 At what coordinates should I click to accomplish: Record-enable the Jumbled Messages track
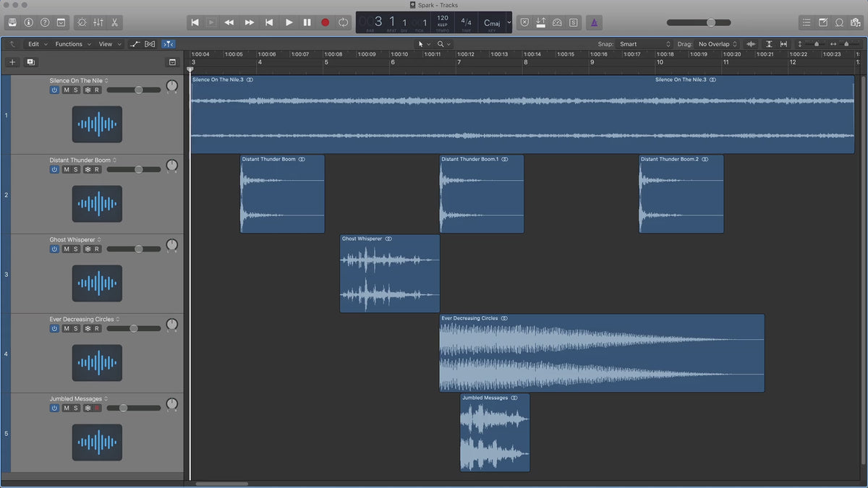(x=96, y=408)
